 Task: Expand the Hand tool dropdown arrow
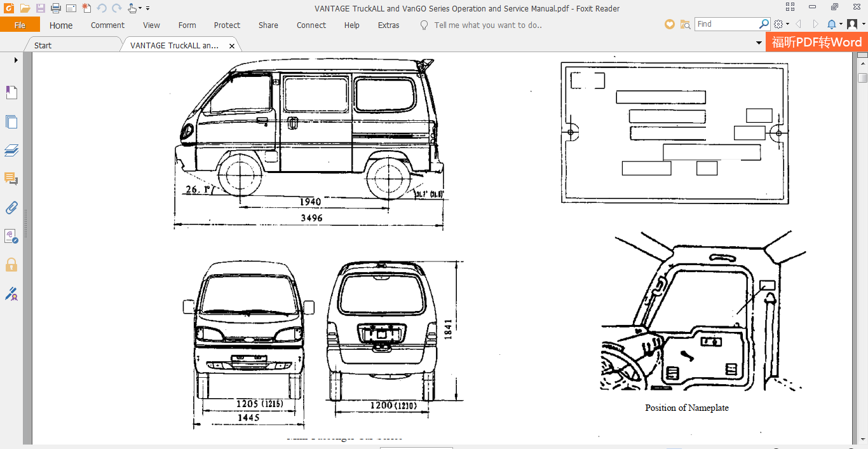(140, 8)
